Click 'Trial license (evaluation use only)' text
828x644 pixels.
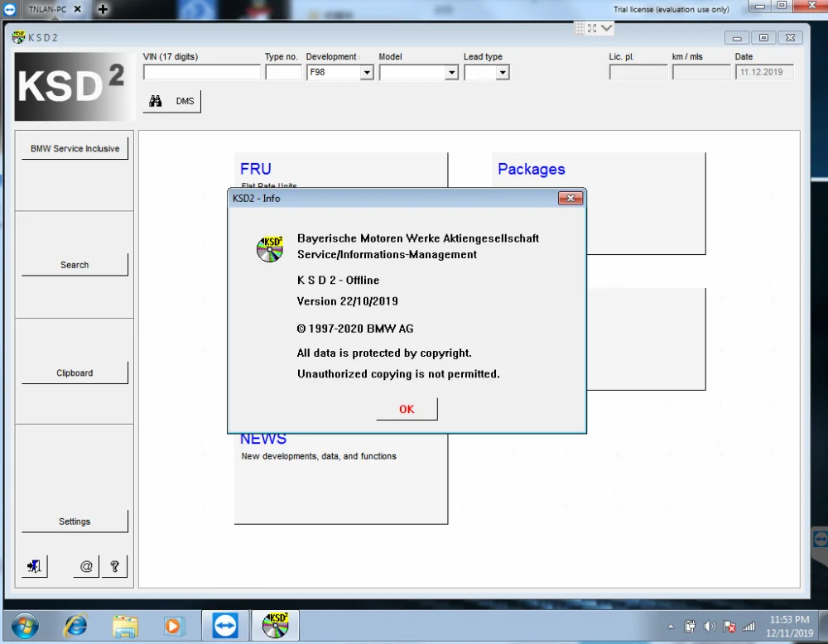(x=672, y=9)
